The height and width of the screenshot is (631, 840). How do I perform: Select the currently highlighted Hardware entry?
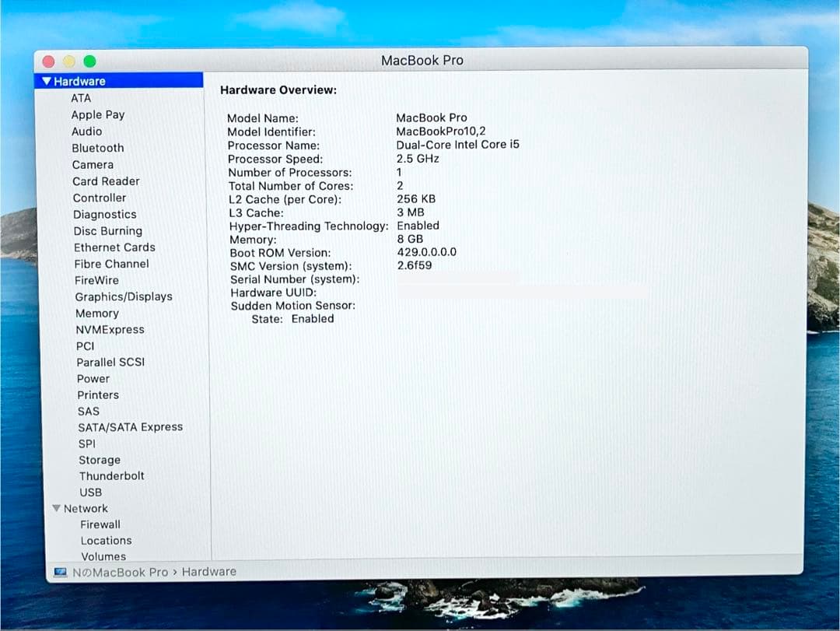tap(79, 80)
